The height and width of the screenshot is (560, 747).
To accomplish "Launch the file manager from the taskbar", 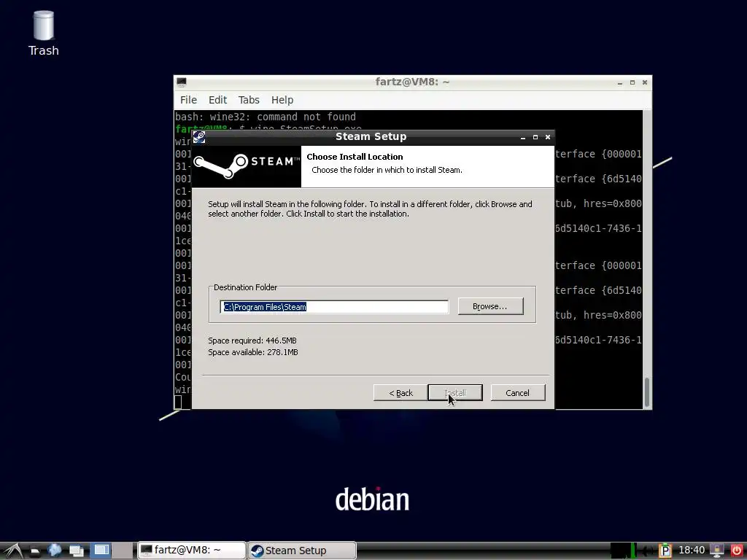I will pyautogui.click(x=35, y=551).
